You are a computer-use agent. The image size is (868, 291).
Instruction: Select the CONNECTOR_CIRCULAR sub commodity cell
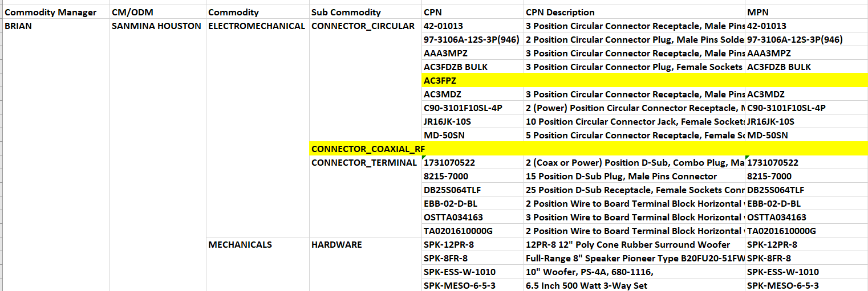(x=363, y=26)
